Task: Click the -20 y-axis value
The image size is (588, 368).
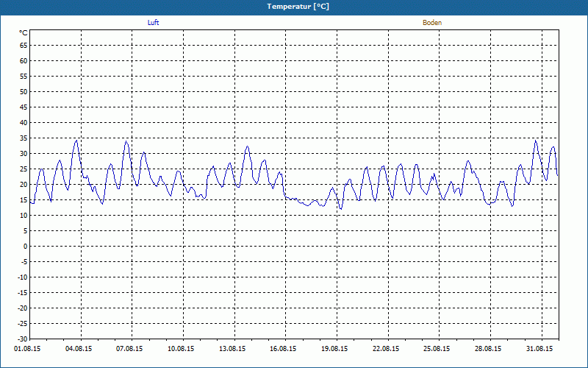Action: click(x=23, y=308)
